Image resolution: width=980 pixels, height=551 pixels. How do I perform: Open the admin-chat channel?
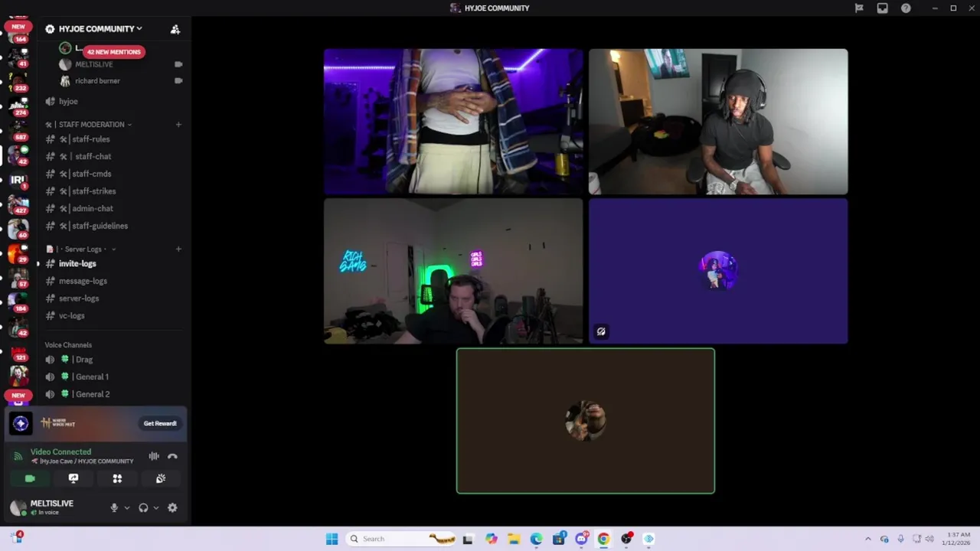(113, 208)
